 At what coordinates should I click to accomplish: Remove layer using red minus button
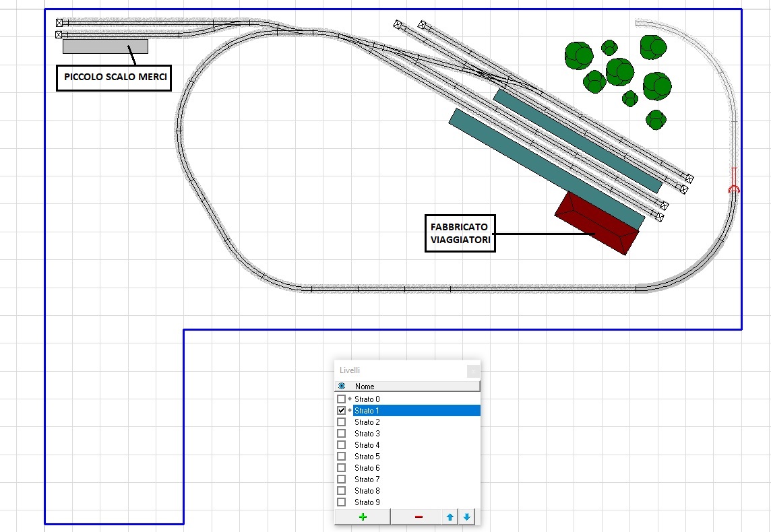[x=419, y=517]
